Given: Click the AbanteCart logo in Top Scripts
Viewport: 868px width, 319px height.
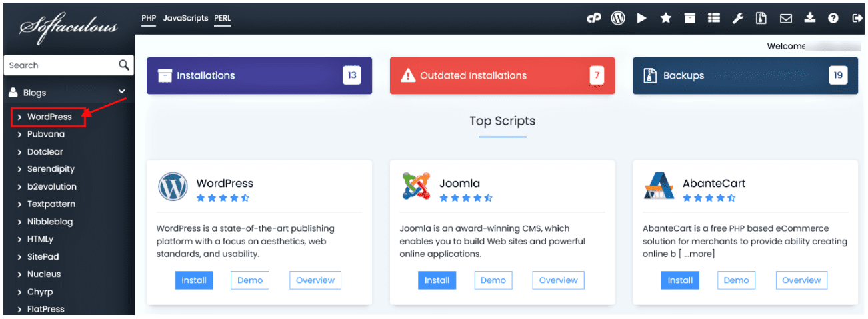Looking at the screenshot, I should (659, 186).
